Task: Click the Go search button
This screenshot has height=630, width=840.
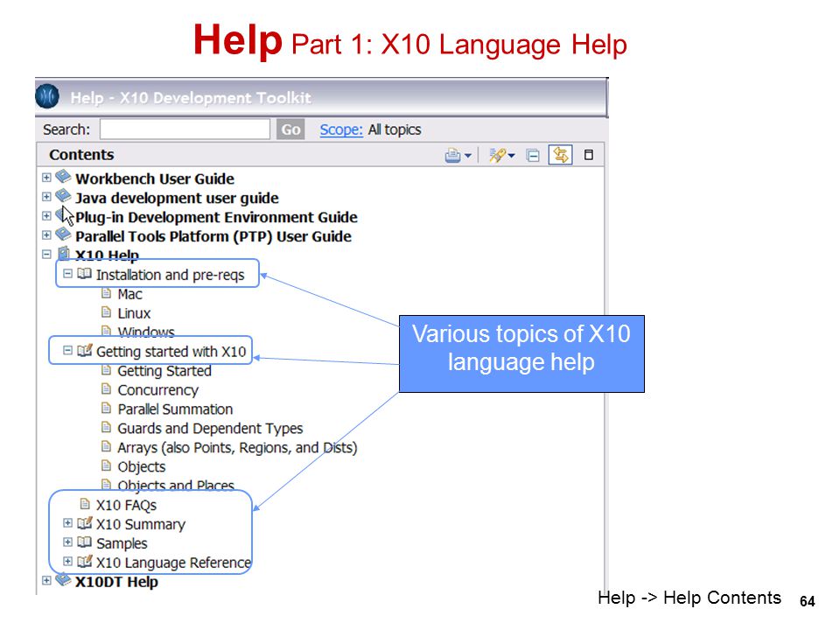Action: 290,129
